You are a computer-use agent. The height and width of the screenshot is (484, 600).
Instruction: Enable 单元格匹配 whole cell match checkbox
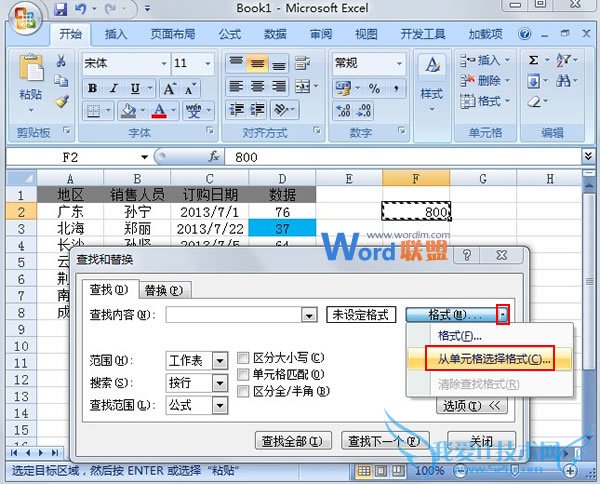[243, 374]
